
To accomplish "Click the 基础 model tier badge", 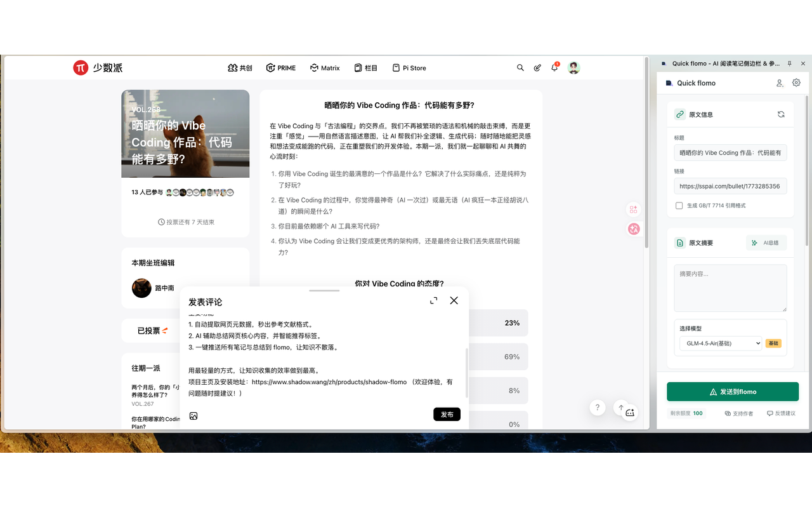I will 773,343.
